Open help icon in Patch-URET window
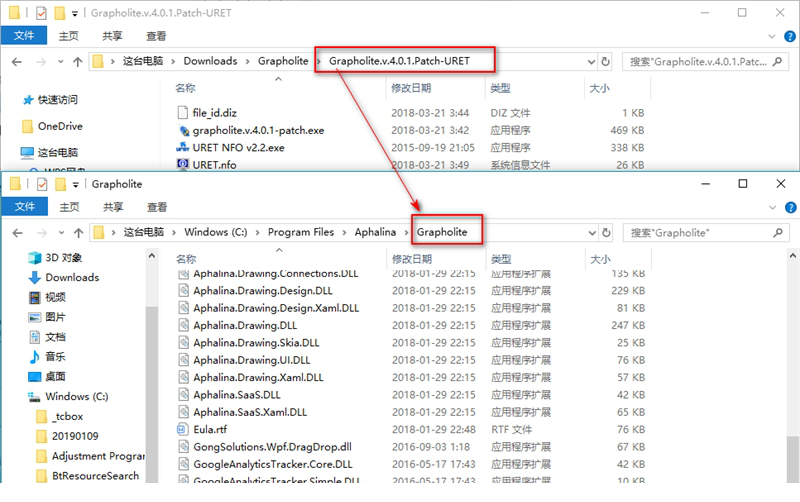Screen dimensions: 800x502 point(790,36)
